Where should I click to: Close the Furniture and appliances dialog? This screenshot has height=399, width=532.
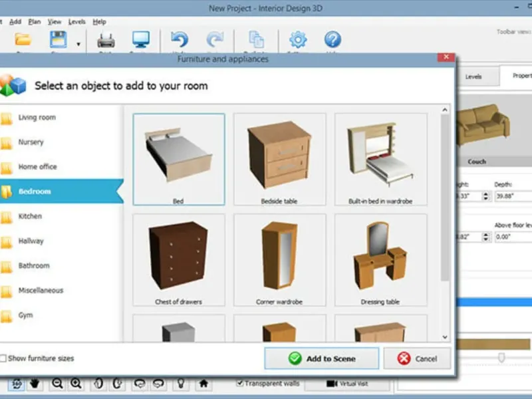point(446,57)
